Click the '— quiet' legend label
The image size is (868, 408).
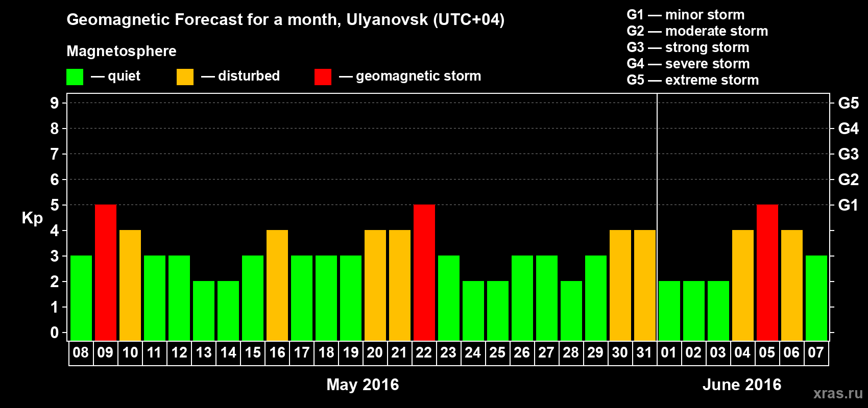115,76
